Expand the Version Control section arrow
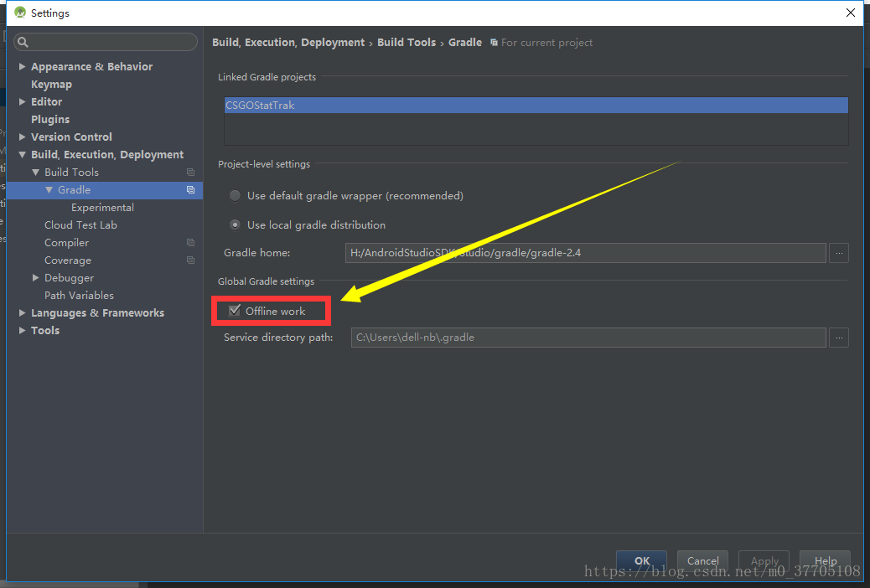This screenshot has height=588, width=870. [x=22, y=137]
